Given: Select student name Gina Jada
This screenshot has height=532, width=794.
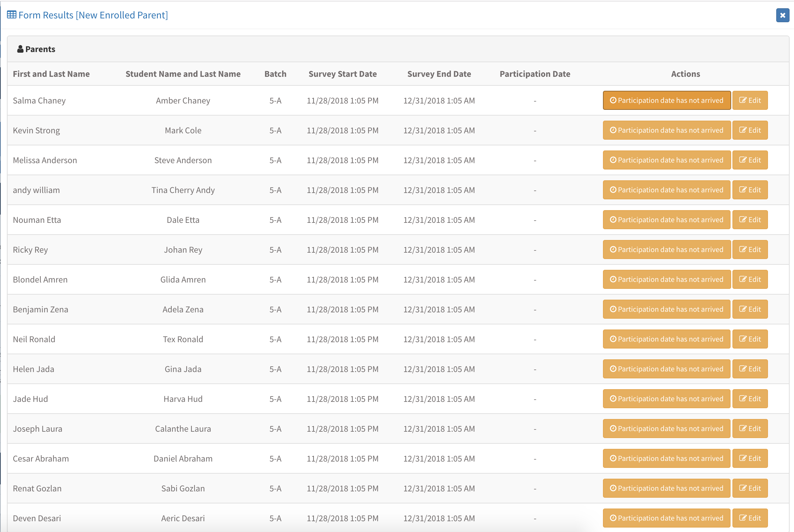Looking at the screenshot, I should 183,369.
